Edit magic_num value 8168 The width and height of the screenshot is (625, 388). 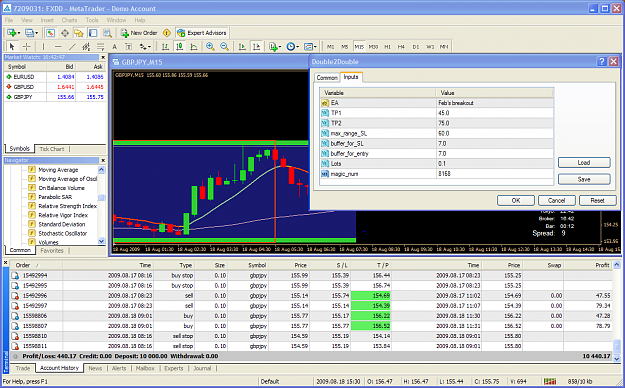(495, 174)
